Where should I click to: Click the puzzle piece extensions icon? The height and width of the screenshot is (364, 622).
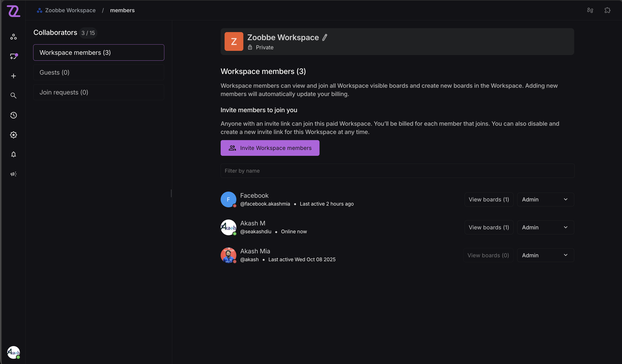(x=607, y=10)
